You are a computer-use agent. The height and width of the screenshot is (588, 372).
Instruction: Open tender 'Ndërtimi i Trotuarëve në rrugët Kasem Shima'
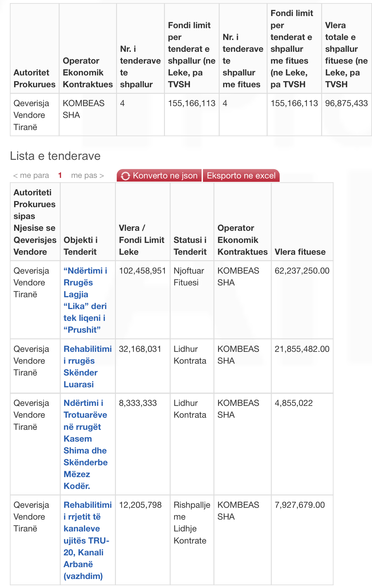85,444
